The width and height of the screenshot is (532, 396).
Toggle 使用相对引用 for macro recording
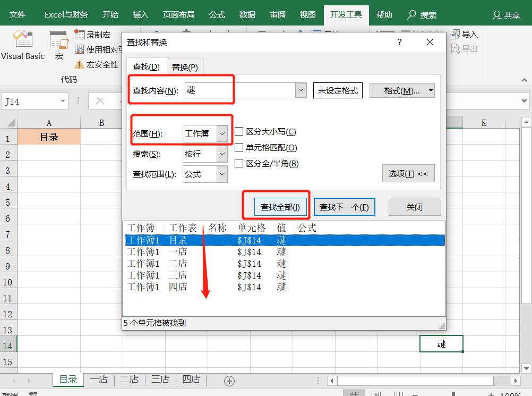(x=101, y=49)
